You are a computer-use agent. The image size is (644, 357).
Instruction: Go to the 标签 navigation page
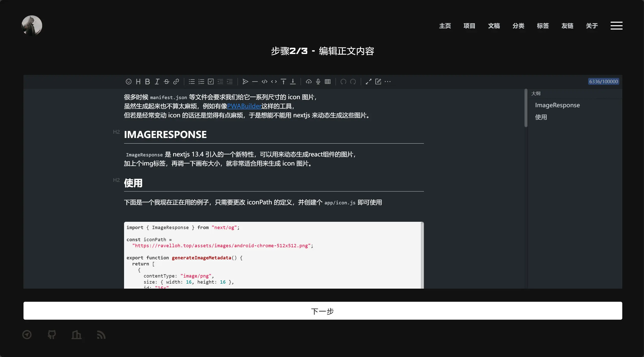[543, 26]
